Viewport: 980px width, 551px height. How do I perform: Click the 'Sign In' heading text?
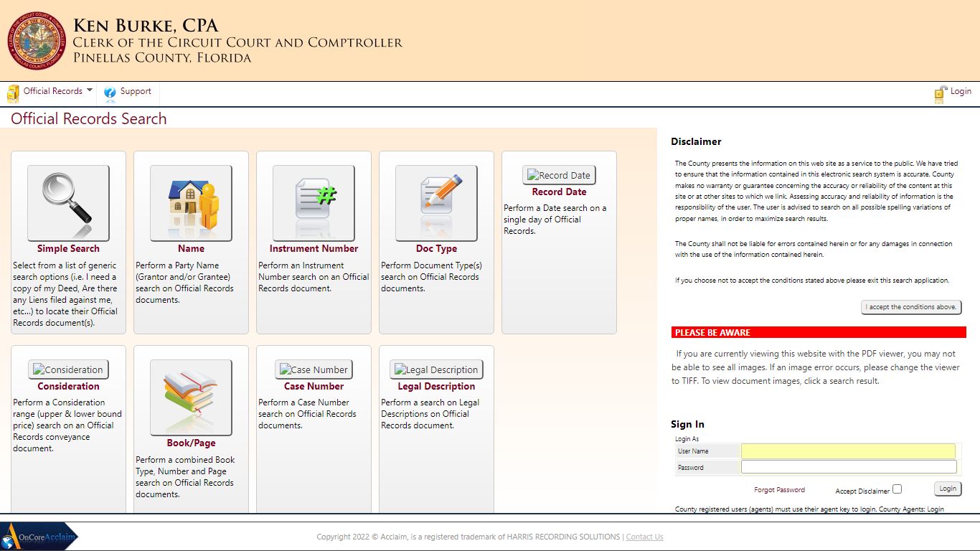[x=687, y=424]
